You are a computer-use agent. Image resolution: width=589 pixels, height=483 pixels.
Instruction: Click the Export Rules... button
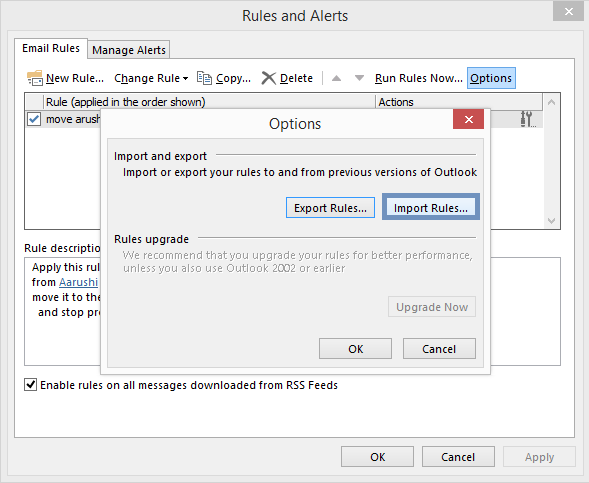click(330, 208)
